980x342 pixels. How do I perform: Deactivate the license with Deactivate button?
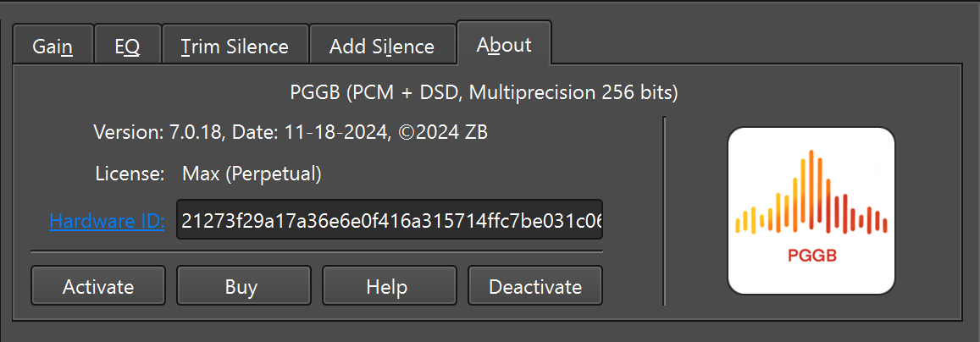[535, 286]
